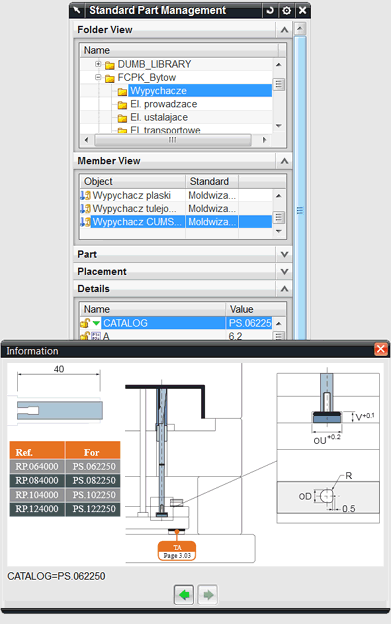Image resolution: width=391 pixels, height=624 pixels.
Task: Click the forward arrow in Information
Action: [x=208, y=595]
